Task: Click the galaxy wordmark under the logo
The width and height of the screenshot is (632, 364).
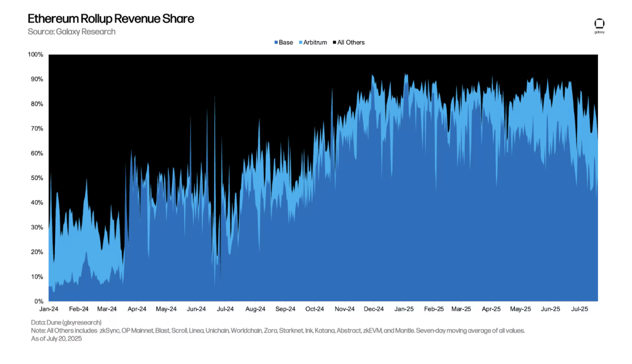Action: coord(599,32)
